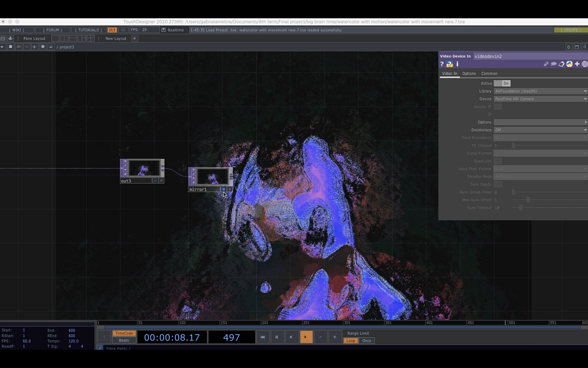The width and height of the screenshot is (588, 368).
Task: Click the Python language icon in parameter header
Action: [x=569, y=64]
